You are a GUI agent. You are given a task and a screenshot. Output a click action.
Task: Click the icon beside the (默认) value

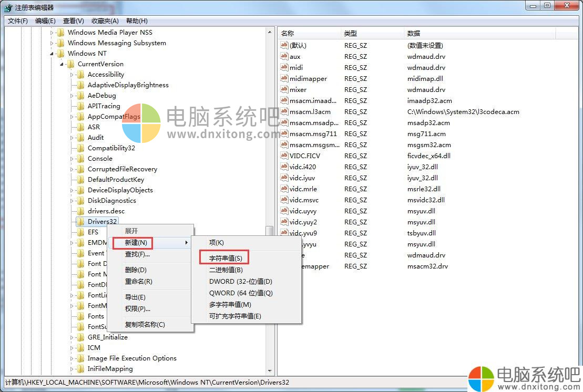284,46
